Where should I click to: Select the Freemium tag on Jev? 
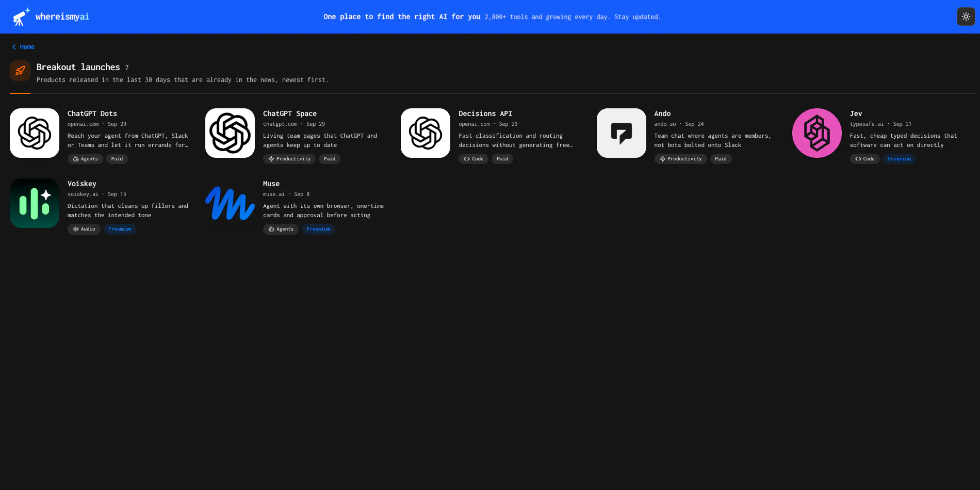coord(900,159)
